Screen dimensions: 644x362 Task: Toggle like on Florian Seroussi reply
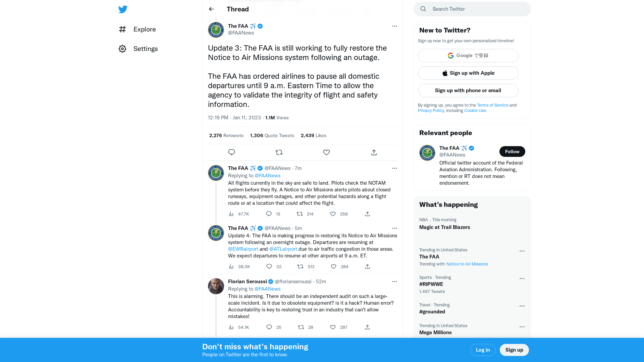(x=333, y=327)
